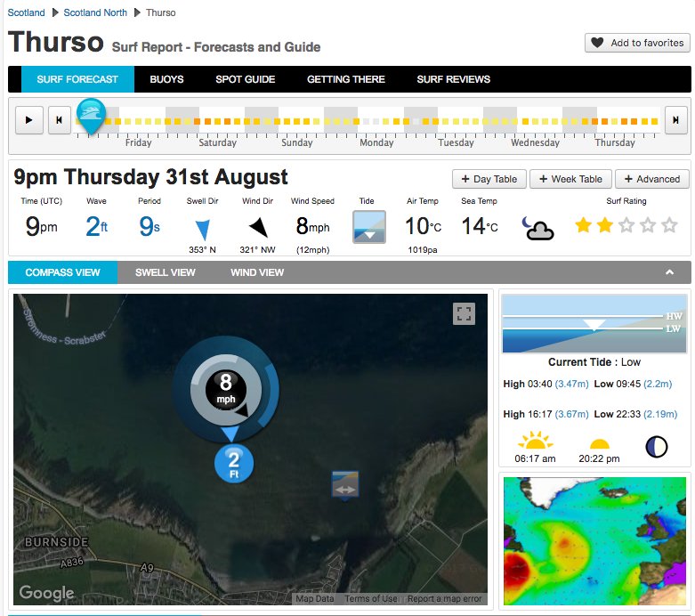The height and width of the screenshot is (616, 695).
Task: Click Report a map error link
Action: pos(445,599)
